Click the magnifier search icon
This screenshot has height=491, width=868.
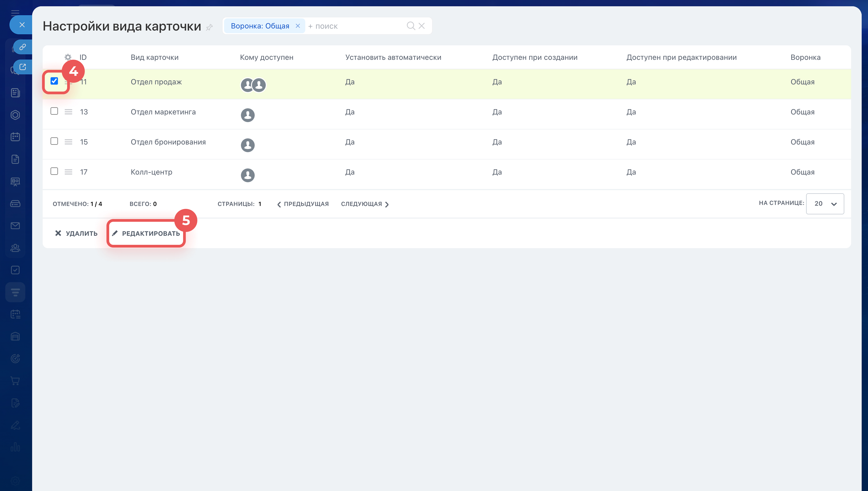pos(410,26)
